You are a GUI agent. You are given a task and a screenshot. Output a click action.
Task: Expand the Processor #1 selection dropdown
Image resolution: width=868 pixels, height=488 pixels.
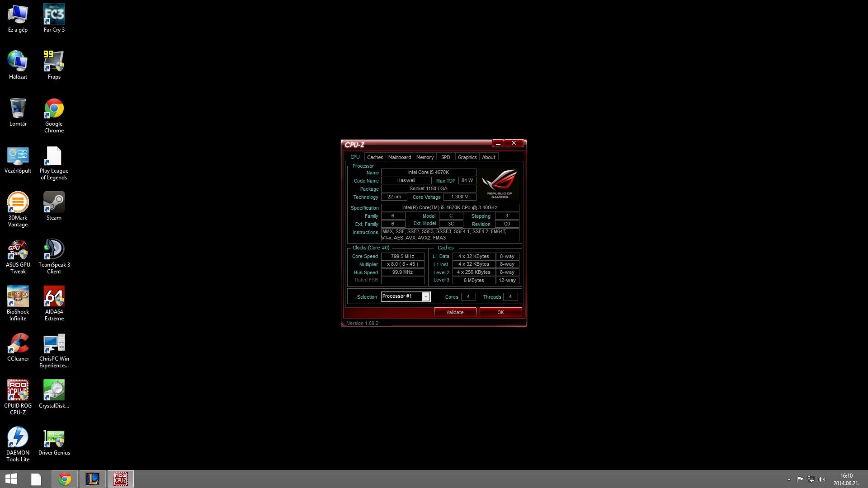[x=425, y=297]
